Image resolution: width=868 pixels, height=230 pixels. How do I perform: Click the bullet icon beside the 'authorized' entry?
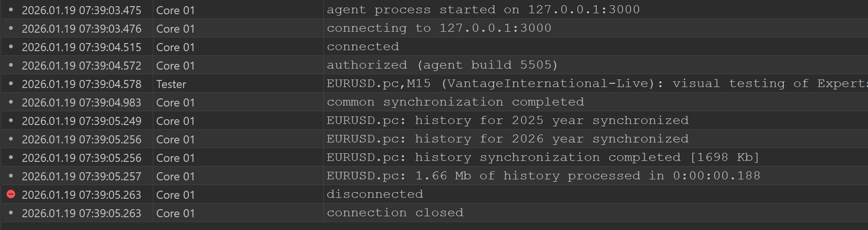point(11,65)
